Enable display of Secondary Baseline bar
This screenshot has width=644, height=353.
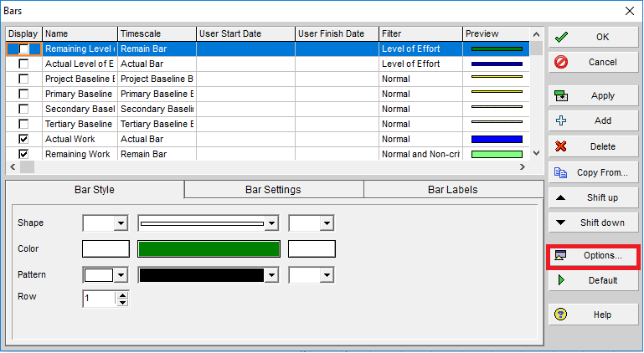(23, 109)
